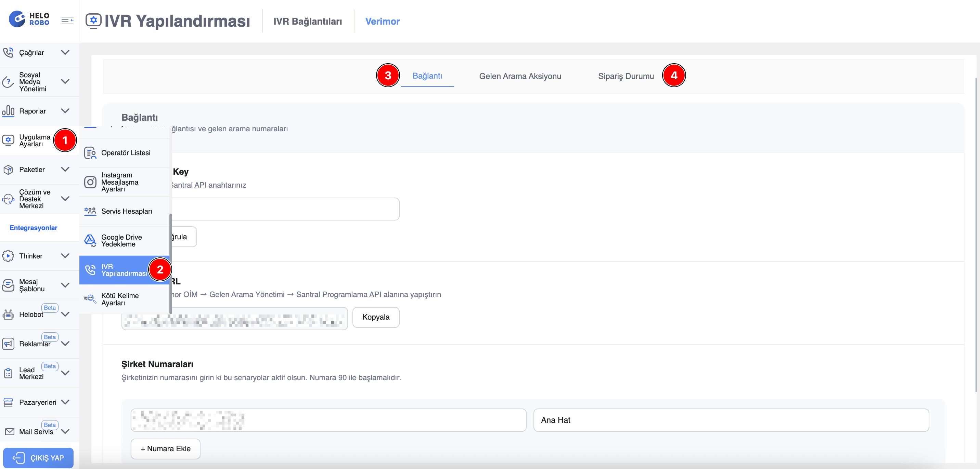
Task: Open the Verimor link in header
Action: pyautogui.click(x=382, y=21)
